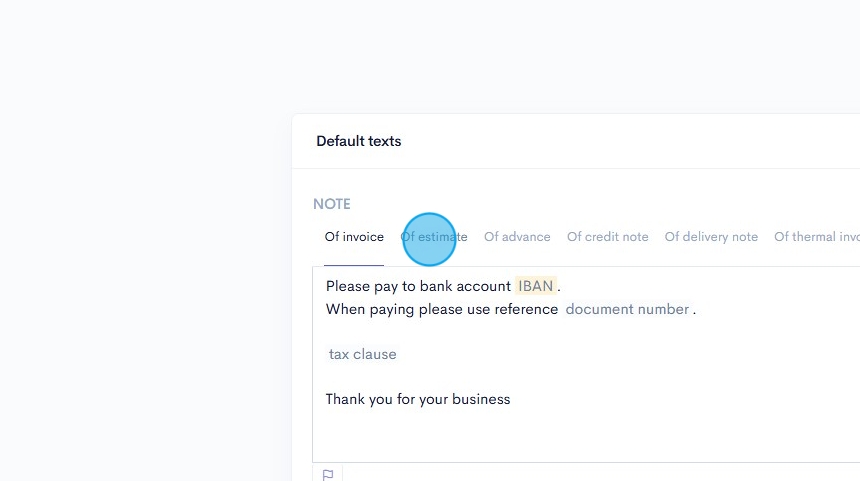Click the 'When paying please use reference' text
The image size is (860, 481).
441,309
